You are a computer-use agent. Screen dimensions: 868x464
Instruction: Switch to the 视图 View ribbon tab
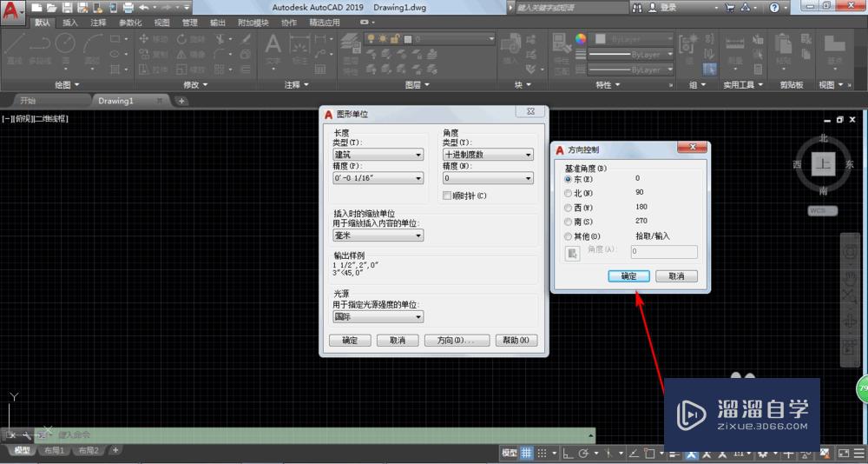[161, 23]
